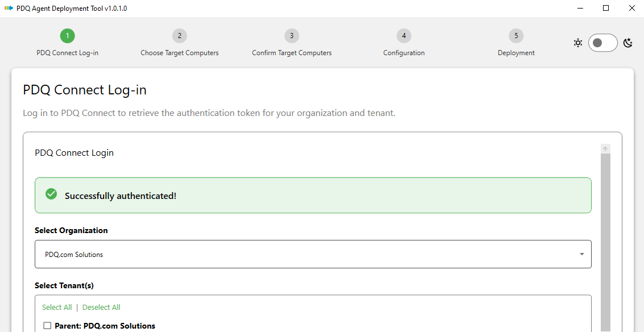
Task: Click Select All tenants link
Action: [57, 308]
